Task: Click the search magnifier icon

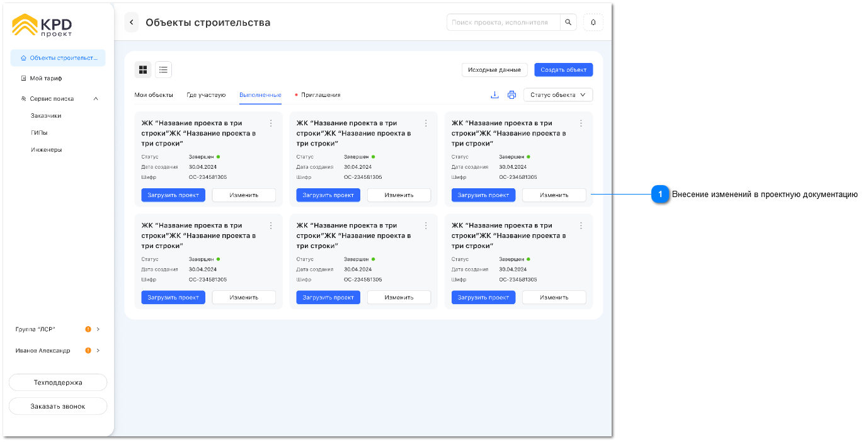Action: click(568, 22)
